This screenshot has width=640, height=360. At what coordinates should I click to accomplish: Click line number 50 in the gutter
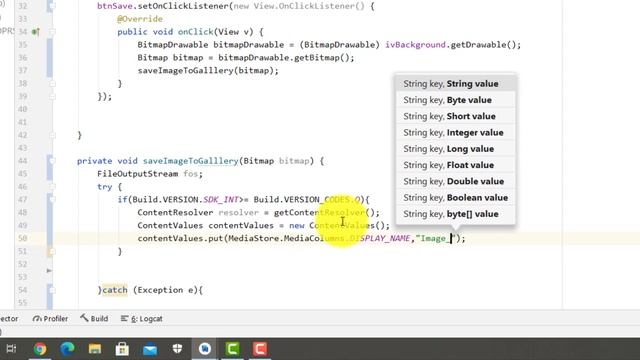(x=22, y=238)
